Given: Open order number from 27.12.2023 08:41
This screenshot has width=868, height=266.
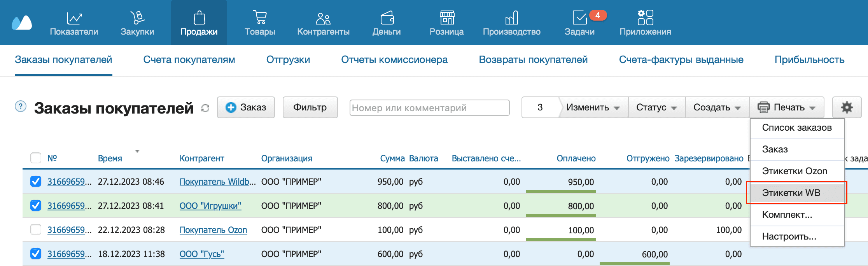Looking at the screenshot, I should (x=69, y=206).
